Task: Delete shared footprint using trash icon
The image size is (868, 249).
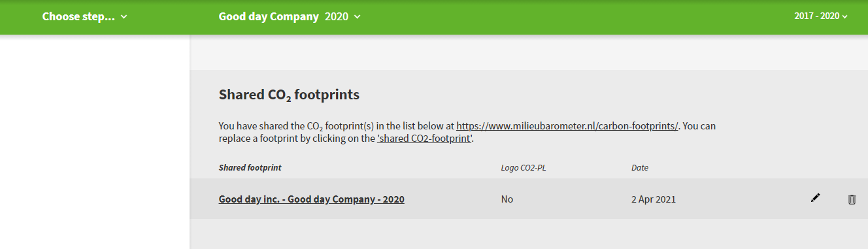Action: [x=852, y=199]
